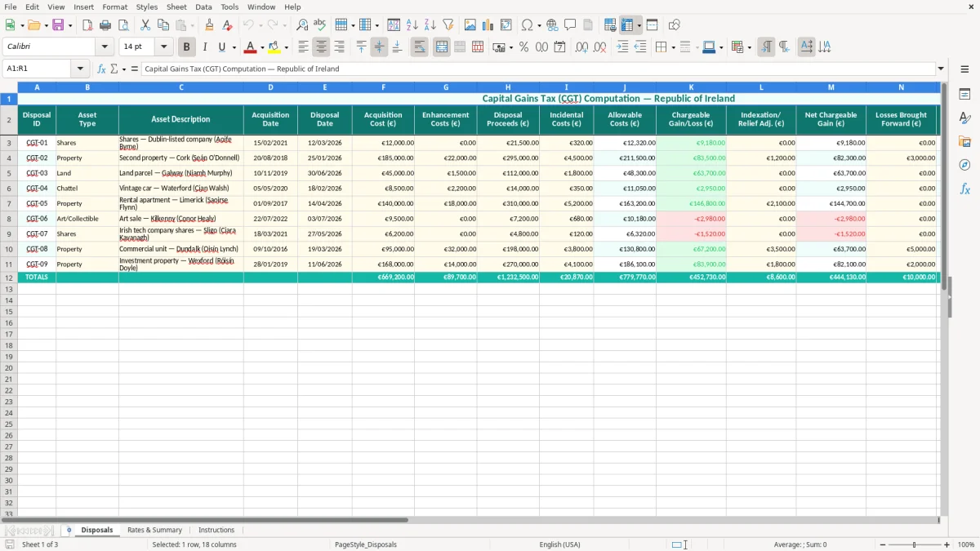Sort ascending A to Z
This screenshot has height=551, width=980.
click(412, 25)
